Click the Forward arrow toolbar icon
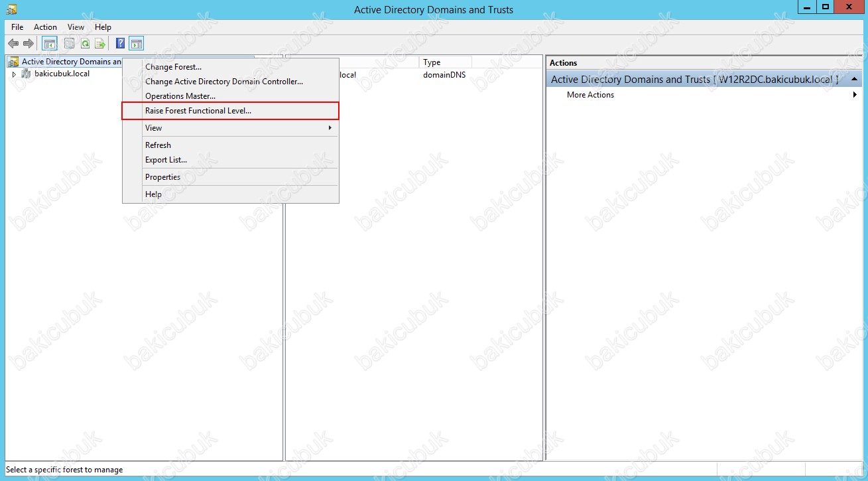Screen dimensions: 868x481 tap(29, 44)
